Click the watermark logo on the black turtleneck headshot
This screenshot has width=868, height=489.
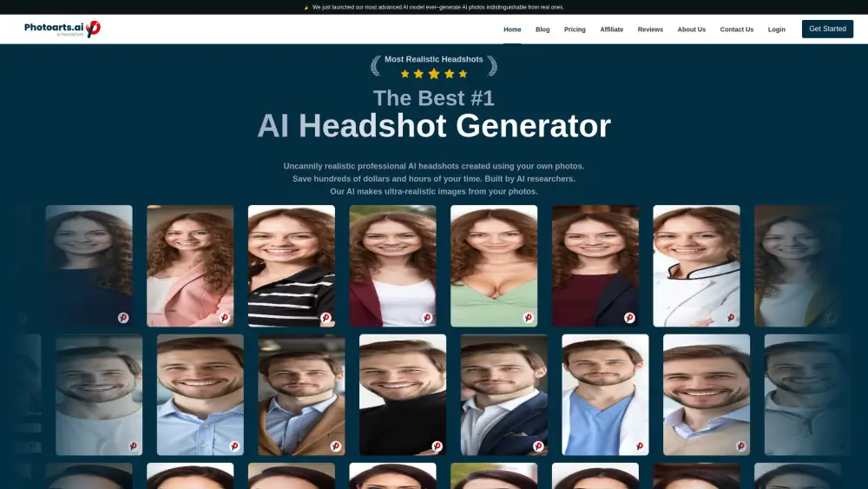point(437,446)
